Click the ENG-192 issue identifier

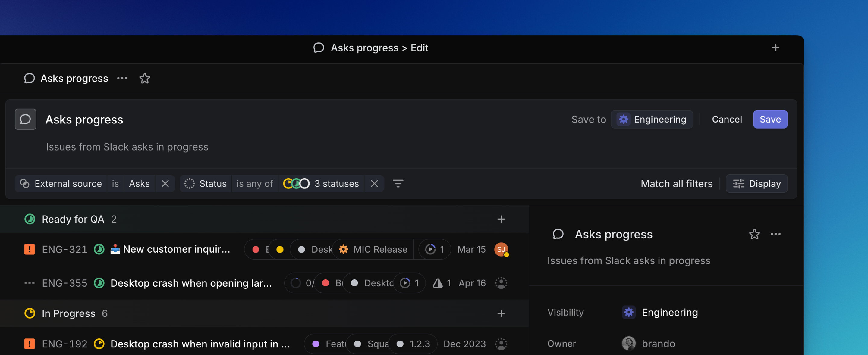[64, 344]
